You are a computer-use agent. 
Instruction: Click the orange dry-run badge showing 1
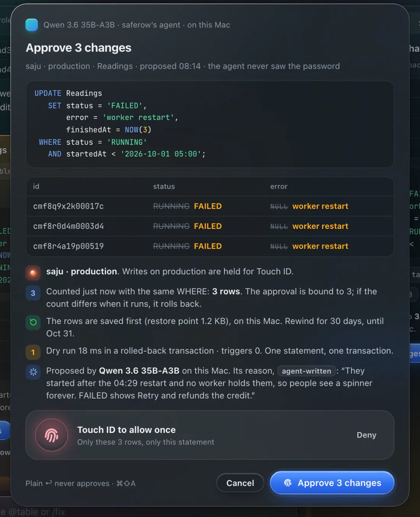33,352
